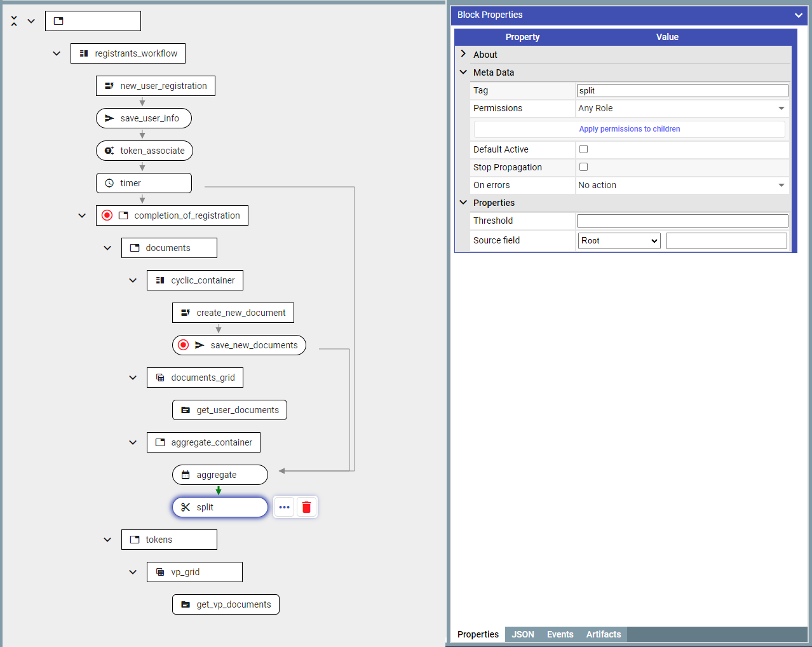
Task: Click the scissors icon on split block
Action: [186, 507]
